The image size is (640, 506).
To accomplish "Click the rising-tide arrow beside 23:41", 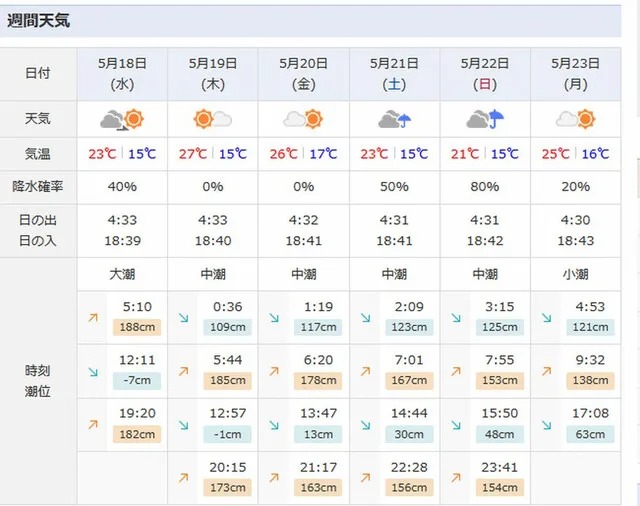I will (x=456, y=477).
